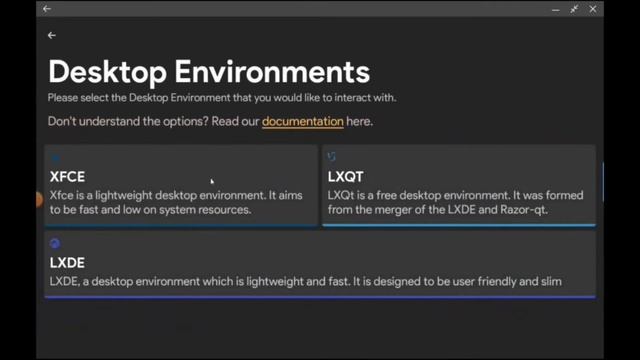Click the LXQT logo icon

pyautogui.click(x=331, y=156)
